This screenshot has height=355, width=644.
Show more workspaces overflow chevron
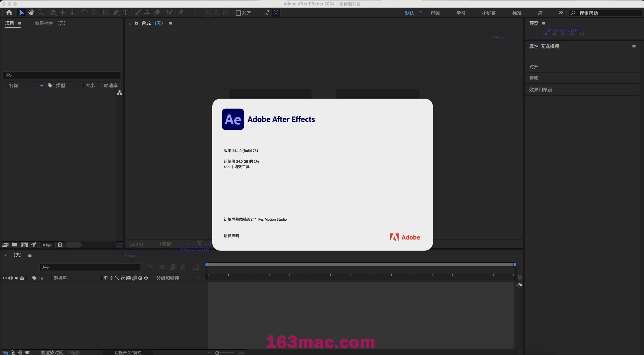click(561, 12)
